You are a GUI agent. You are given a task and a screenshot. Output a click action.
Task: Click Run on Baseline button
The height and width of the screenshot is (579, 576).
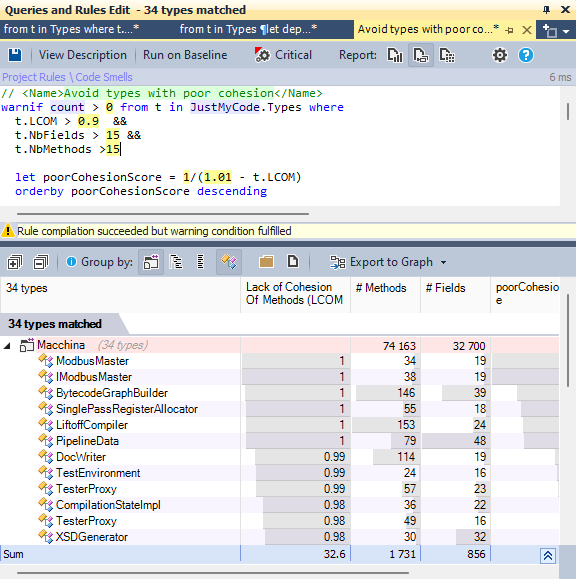[185, 55]
